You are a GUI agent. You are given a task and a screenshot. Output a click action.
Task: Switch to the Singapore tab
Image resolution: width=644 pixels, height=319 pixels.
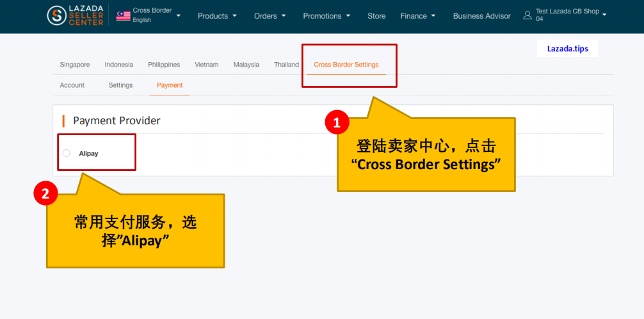click(75, 65)
